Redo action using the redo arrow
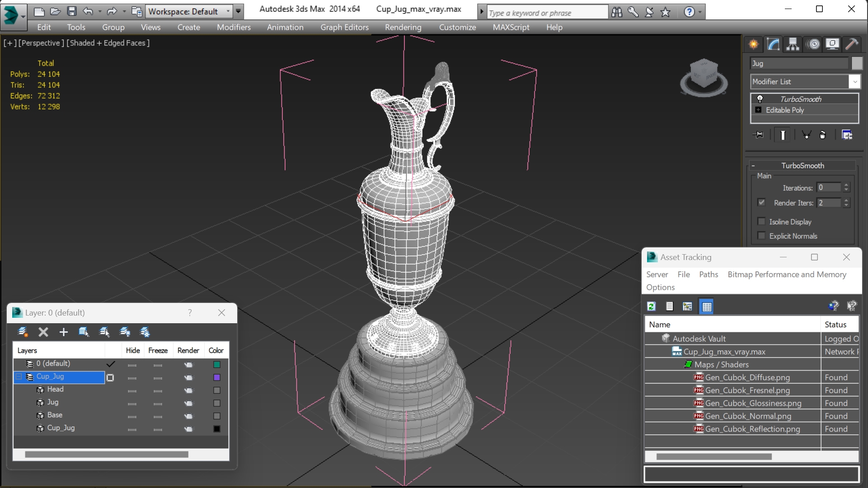The height and width of the screenshot is (488, 868). pyautogui.click(x=112, y=11)
